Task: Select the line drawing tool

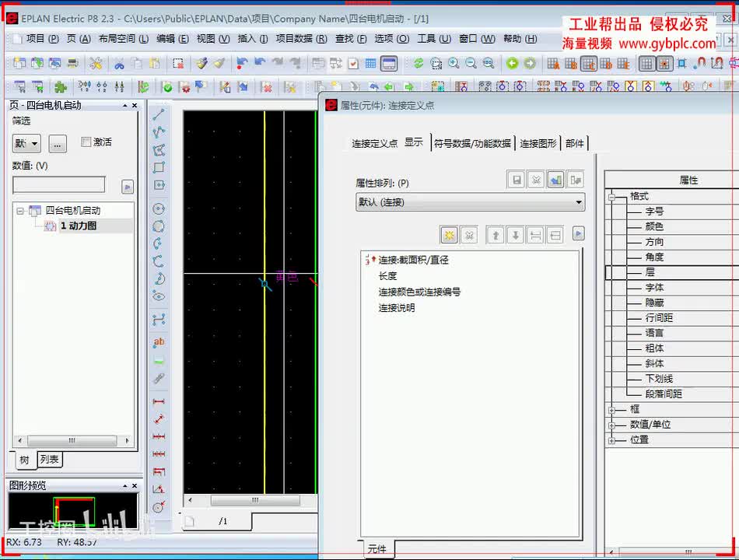Action: click(159, 114)
